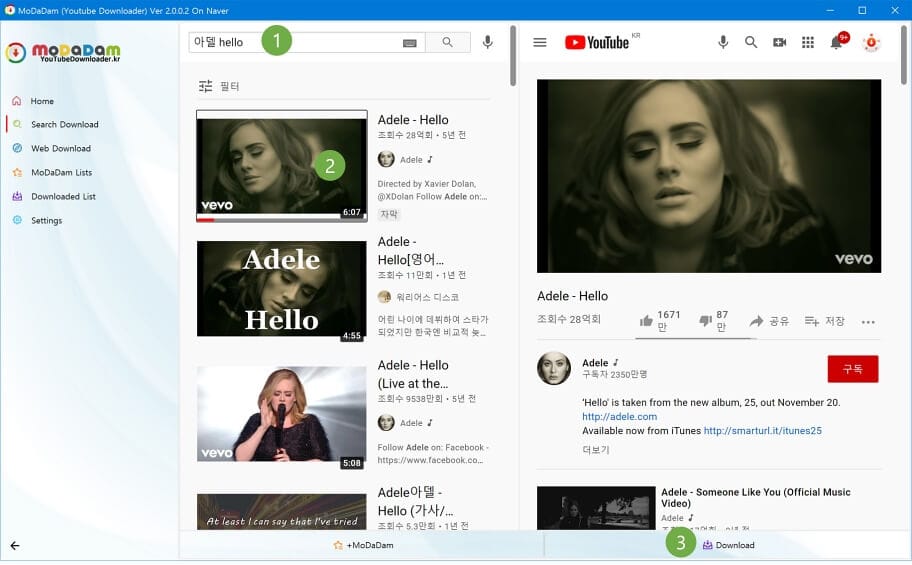
Task: Open YouTube notifications bell
Action: (x=836, y=42)
